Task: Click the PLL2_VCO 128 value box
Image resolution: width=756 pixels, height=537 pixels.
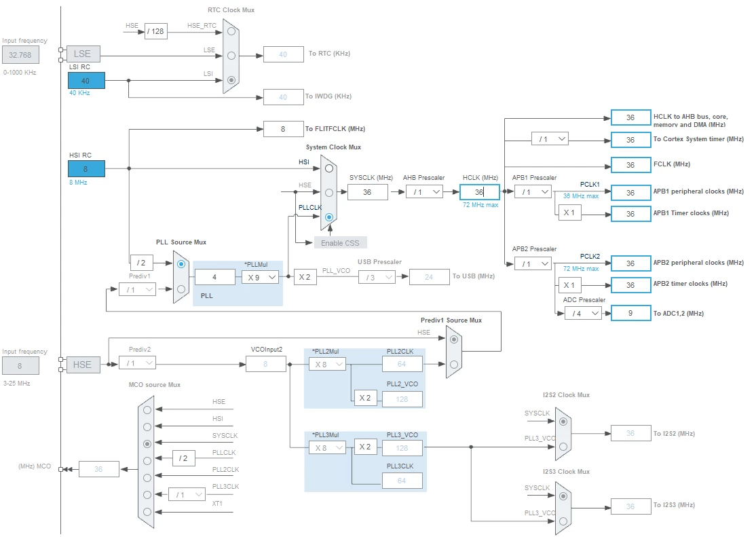Action: tap(402, 399)
